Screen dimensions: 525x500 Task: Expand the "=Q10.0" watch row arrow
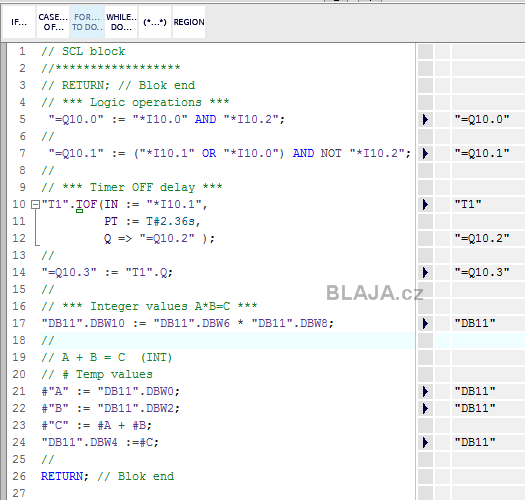pyautogui.click(x=425, y=120)
